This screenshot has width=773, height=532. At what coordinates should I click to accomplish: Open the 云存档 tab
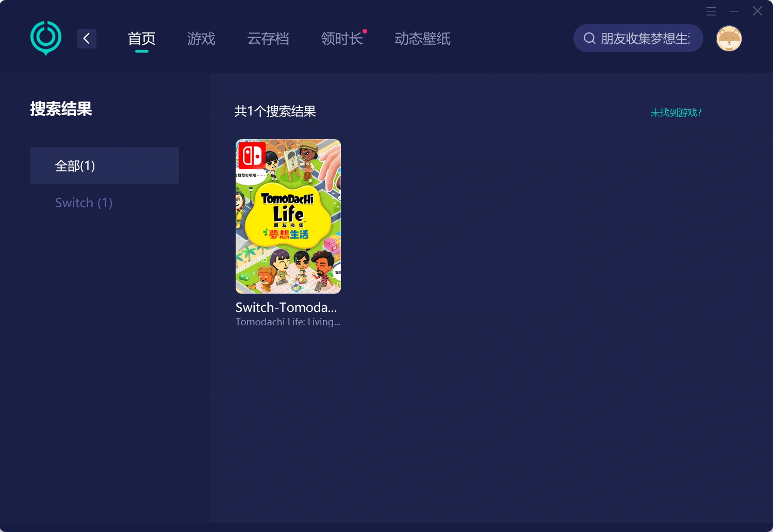coord(268,39)
